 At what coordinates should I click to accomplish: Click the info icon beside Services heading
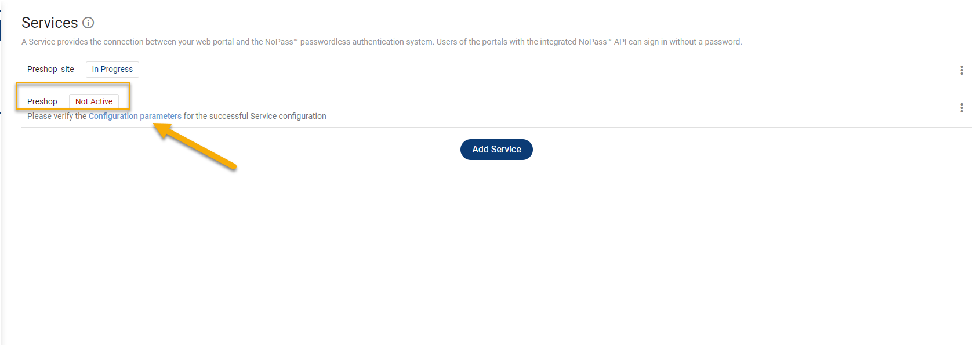[88, 23]
